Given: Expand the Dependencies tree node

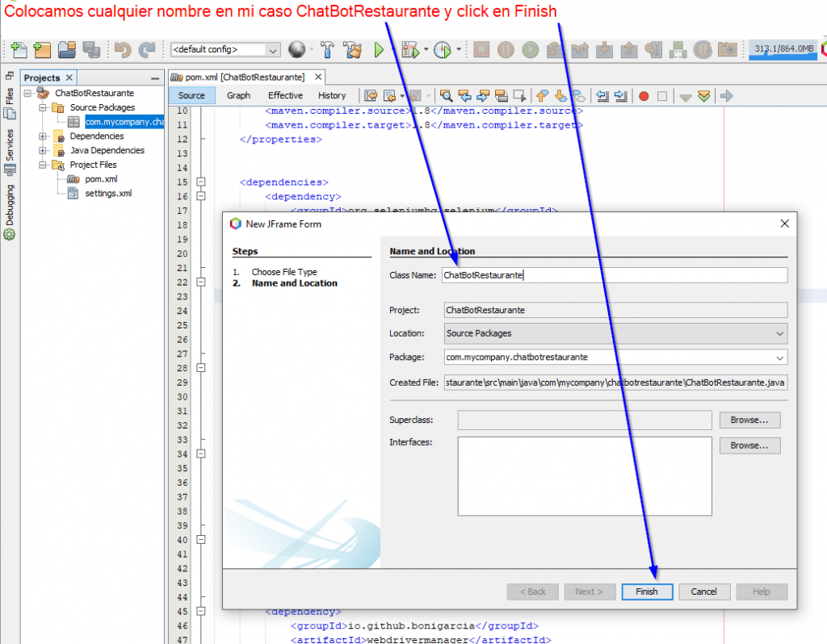Looking at the screenshot, I should click(42, 136).
